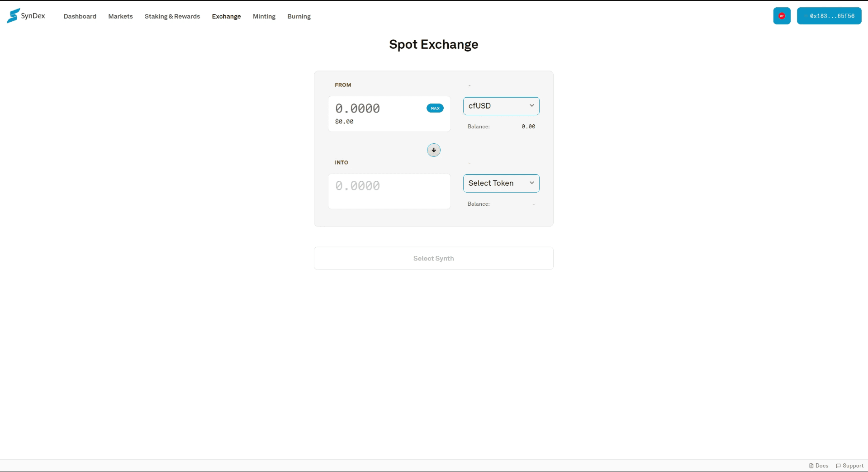Click the Support chat icon in footer

(838, 465)
